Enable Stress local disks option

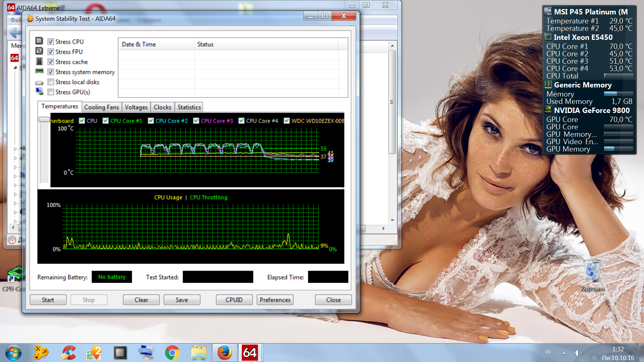51,82
